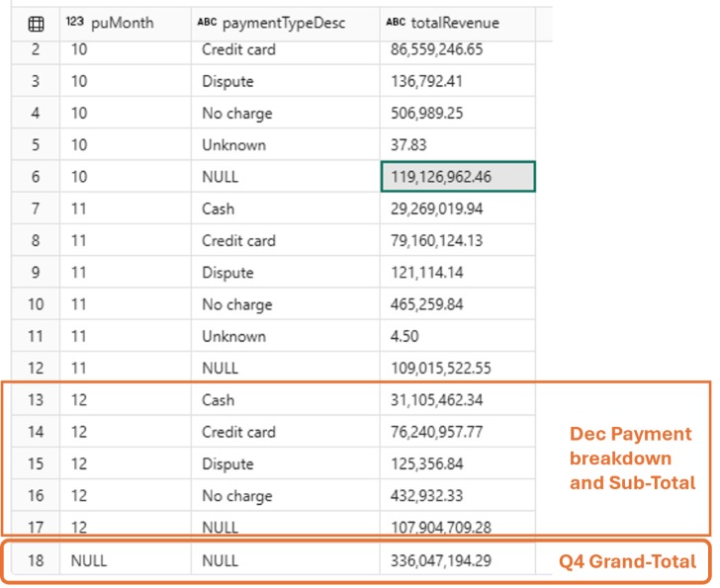
Task: Click the value 76,240,957.77
Action: point(436,432)
